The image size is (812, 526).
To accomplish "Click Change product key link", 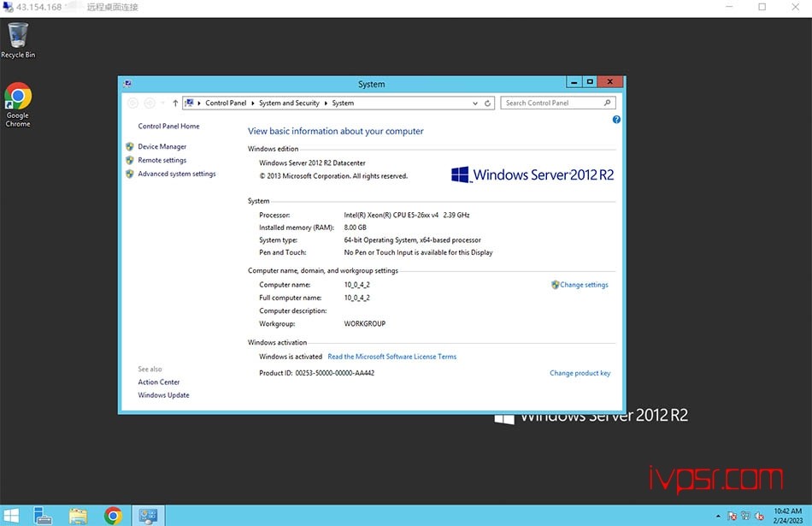I will point(580,373).
